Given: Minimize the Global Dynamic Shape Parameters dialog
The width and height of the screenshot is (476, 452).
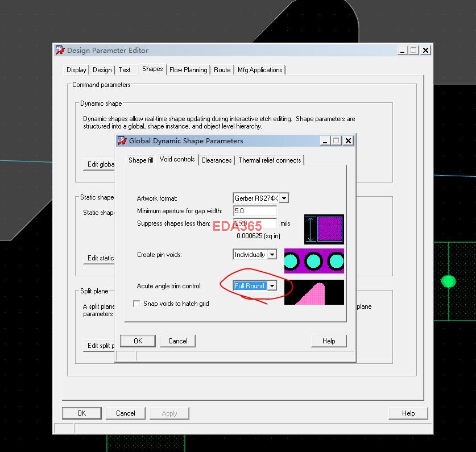Looking at the screenshot, I should tap(325, 140).
